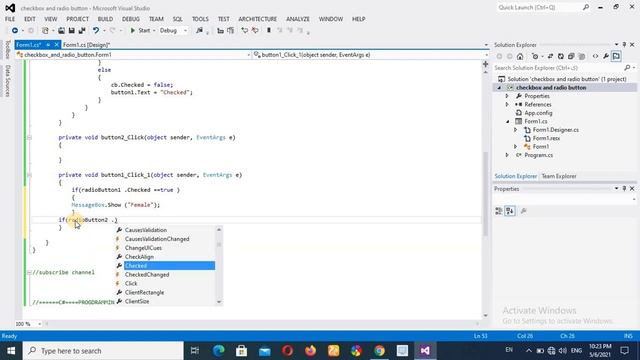Collapse the Form1.cs node in Solution Explorer
Viewport: 640px width, 360px height.
tap(507, 121)
